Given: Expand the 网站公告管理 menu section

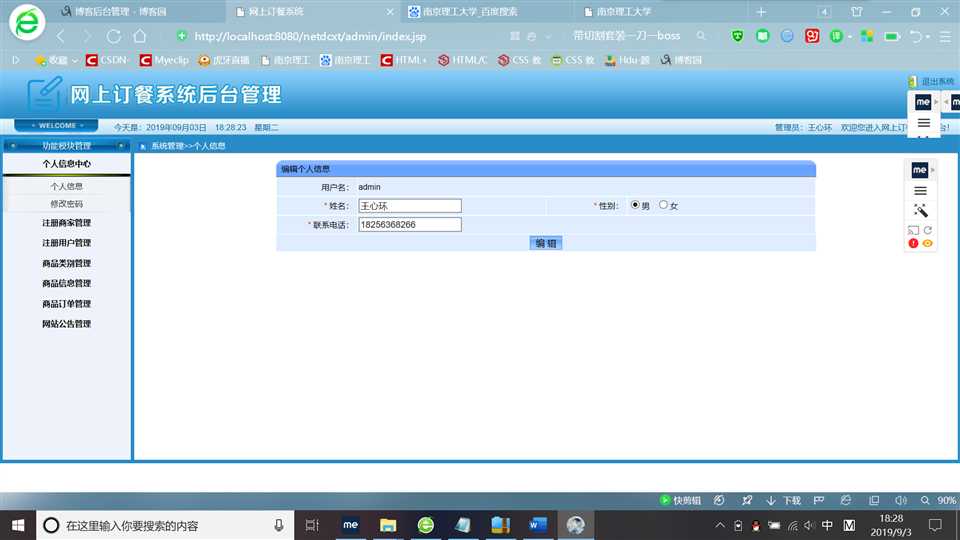Looking at the screenshot, I should tap(66, 324).
